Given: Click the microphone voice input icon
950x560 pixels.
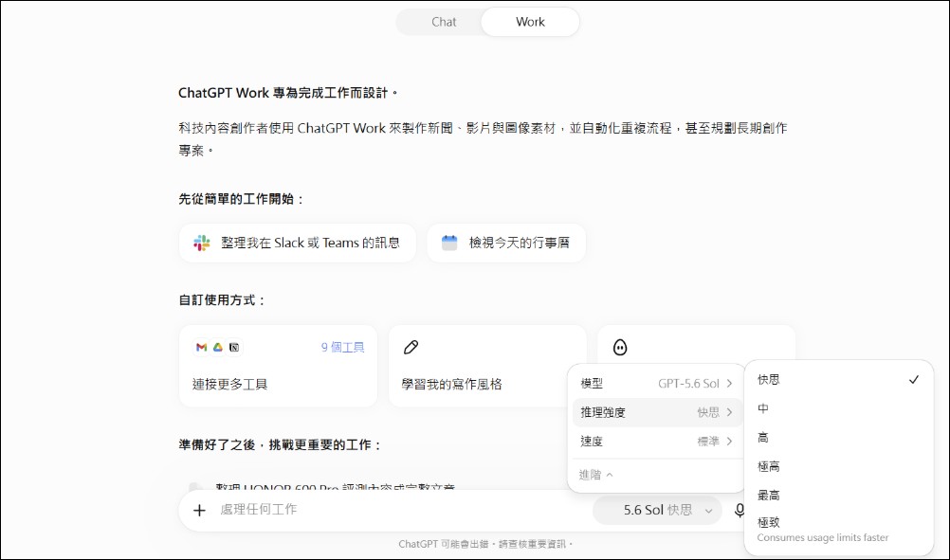Looking at the screenshot, I should pyautogui.click(x=740, y=511).
